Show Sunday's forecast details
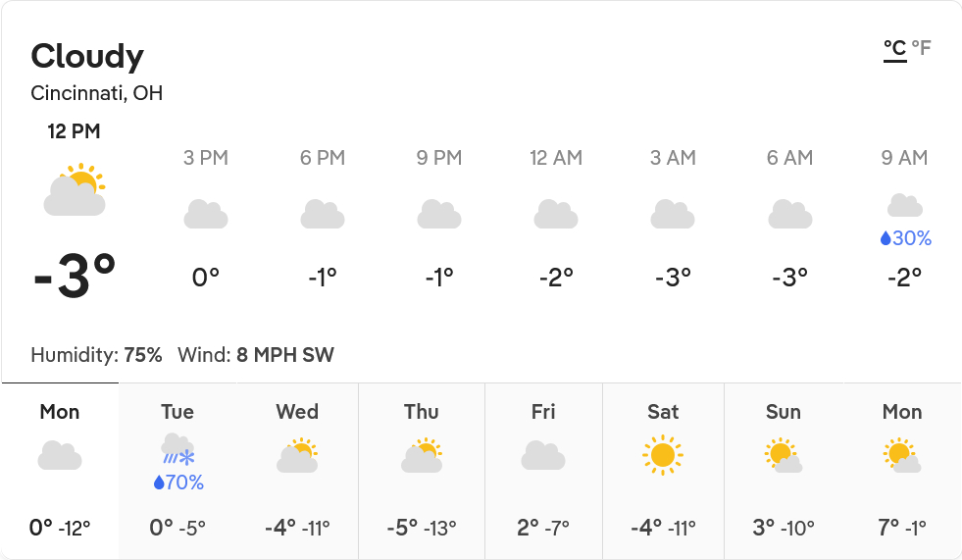The height and width of the screenshot is (560, 962). [784, 471]
